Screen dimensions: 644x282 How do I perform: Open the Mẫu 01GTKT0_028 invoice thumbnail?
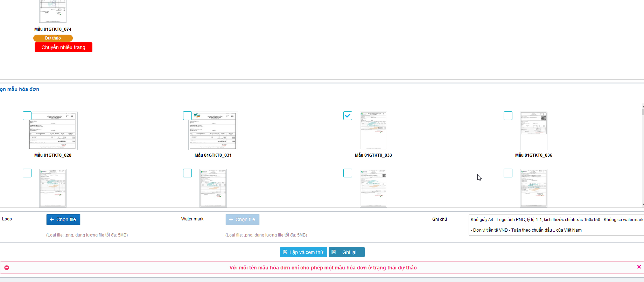(x=53, y=131)
